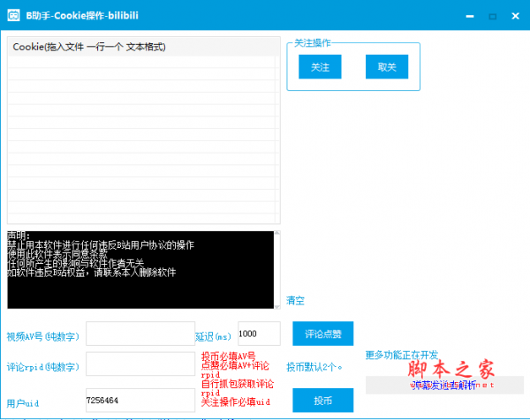Viewport: 530px width, 420px height.
Task: Click the 取关 unfollow button
Action: click(x=387, y=67)
